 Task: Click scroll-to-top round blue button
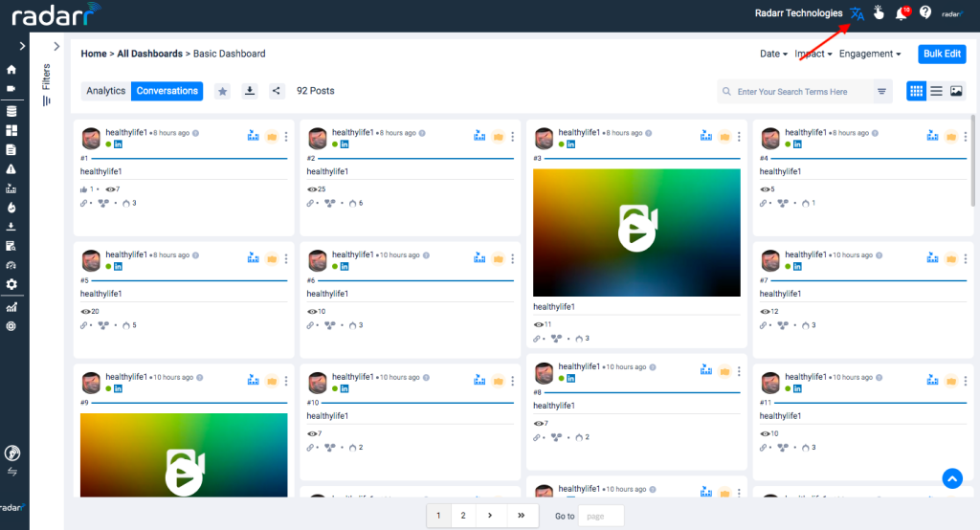coord(952,478)
